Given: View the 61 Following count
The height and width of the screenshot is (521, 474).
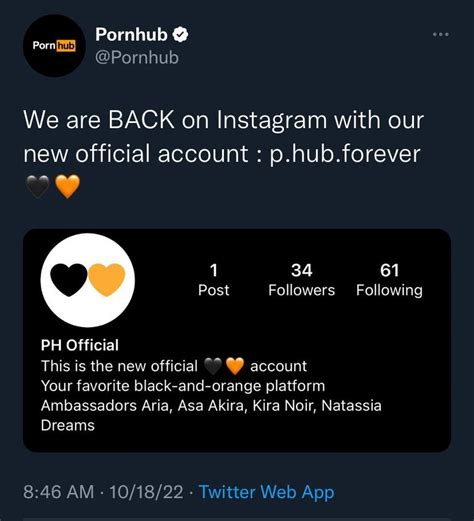Looking at the screenshot, I should pyautogui.click(x=389, y=280).
